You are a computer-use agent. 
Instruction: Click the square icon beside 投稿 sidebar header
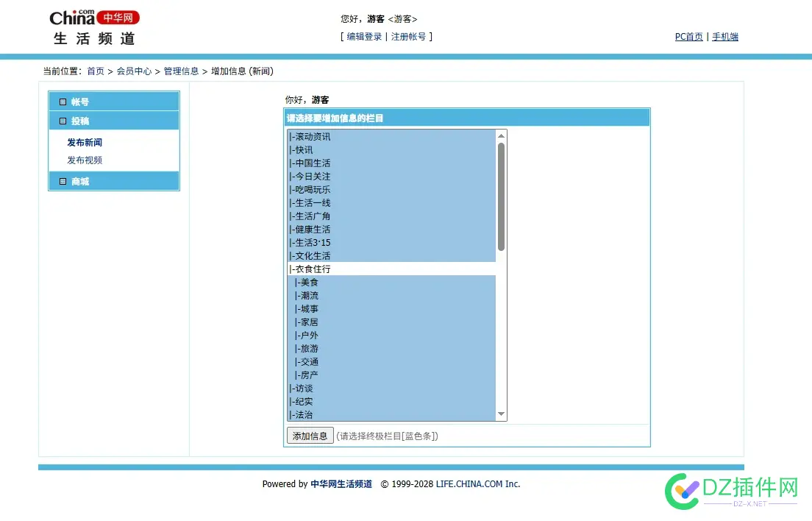point(63,120)
